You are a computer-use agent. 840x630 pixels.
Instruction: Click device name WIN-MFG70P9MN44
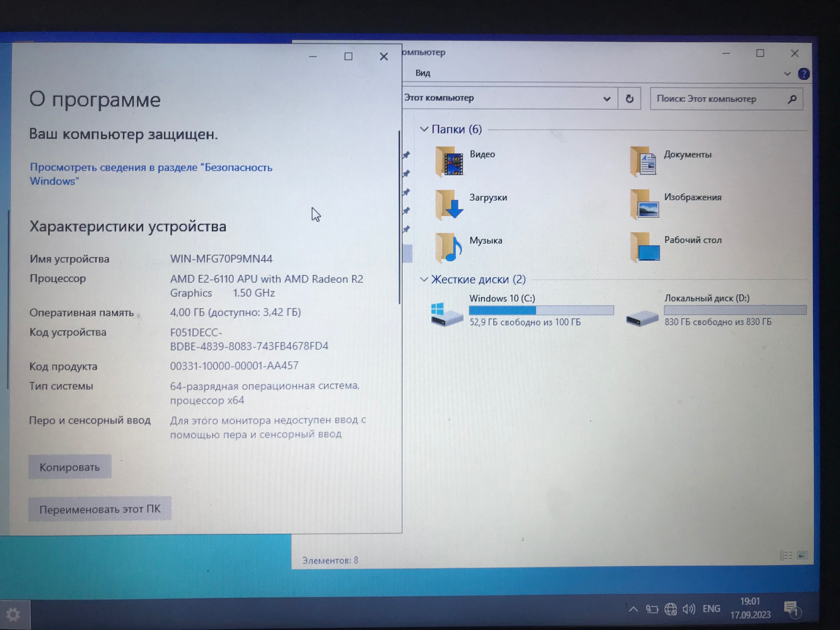(x=221, y=259)
